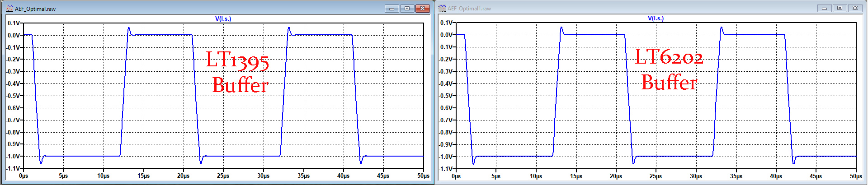Image resolution: width=868 pixels, height=185 pixels.
Task: Maximize the AEF_Optimal.raw waveform window
Action: pos(407,9)
